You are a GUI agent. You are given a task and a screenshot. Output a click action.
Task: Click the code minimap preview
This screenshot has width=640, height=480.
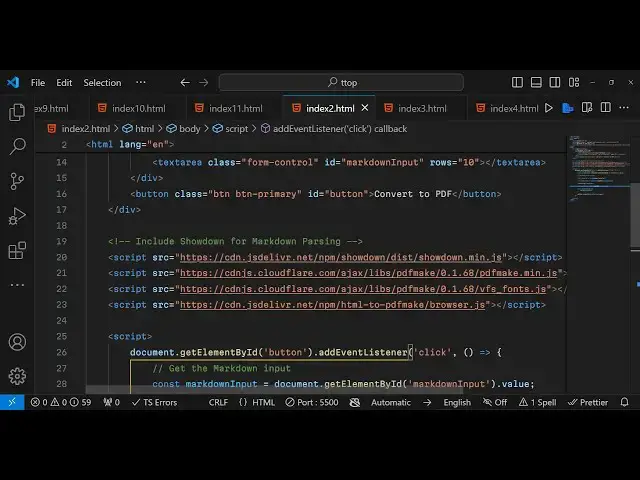598,169
